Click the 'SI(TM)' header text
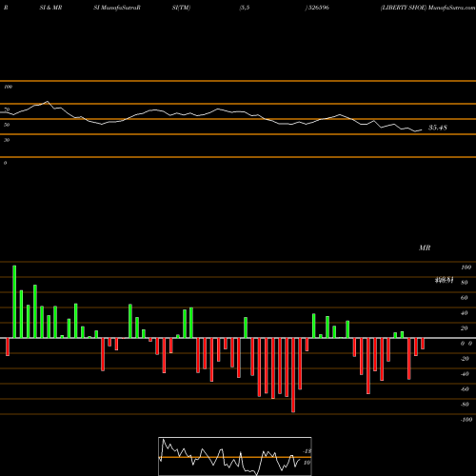 [x=181, y=8]
